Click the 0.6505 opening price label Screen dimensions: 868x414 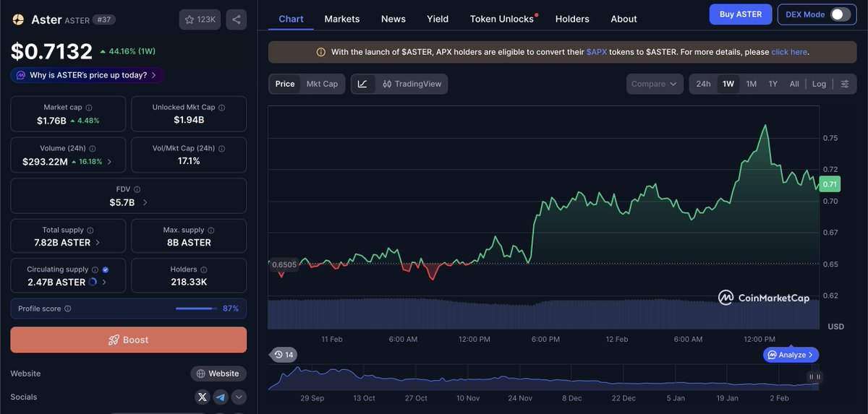(x=284, y=264)
